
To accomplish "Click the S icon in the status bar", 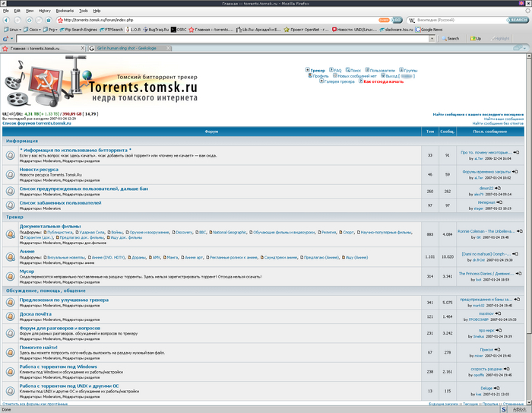I will click(503, 410).
